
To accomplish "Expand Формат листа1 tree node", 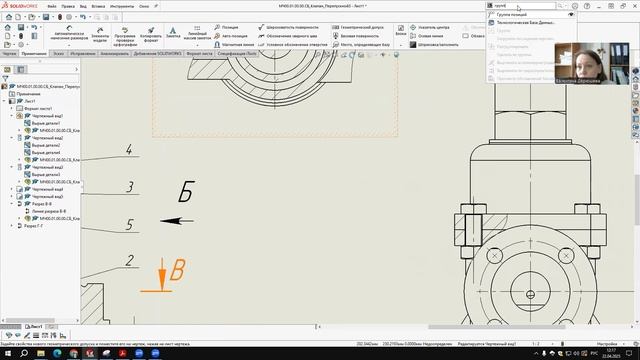I will point(12,109).
